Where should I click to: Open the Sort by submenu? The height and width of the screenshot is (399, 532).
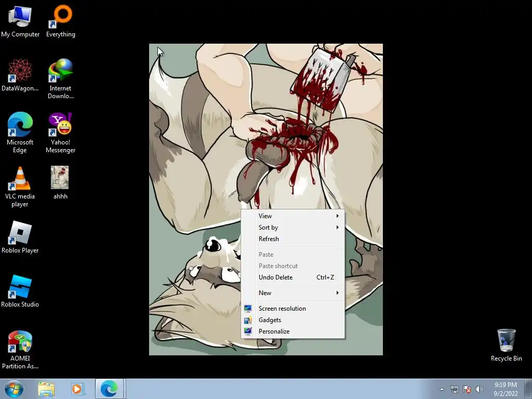coord(293,228)
